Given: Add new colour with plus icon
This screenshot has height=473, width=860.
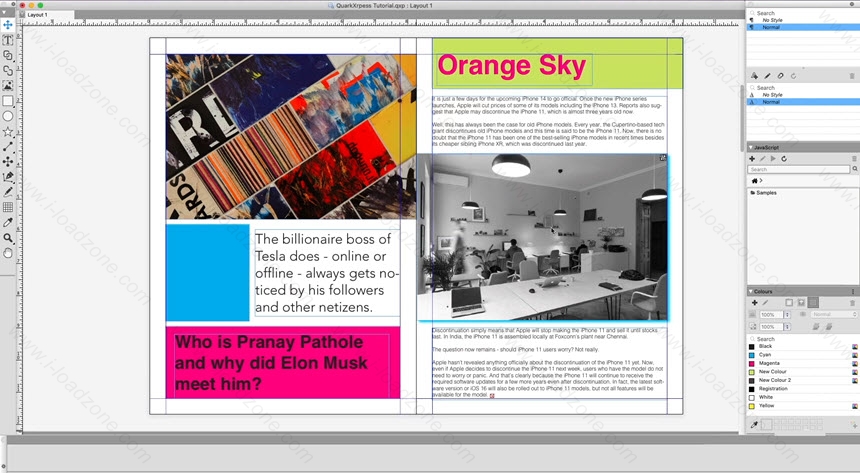Looking at the screenshot, I should pos(754,302).
